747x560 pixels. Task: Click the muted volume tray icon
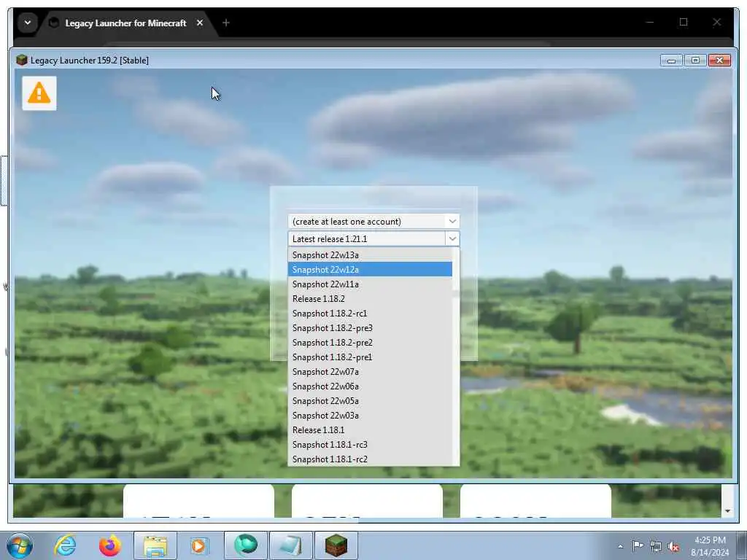coord(673,546)
